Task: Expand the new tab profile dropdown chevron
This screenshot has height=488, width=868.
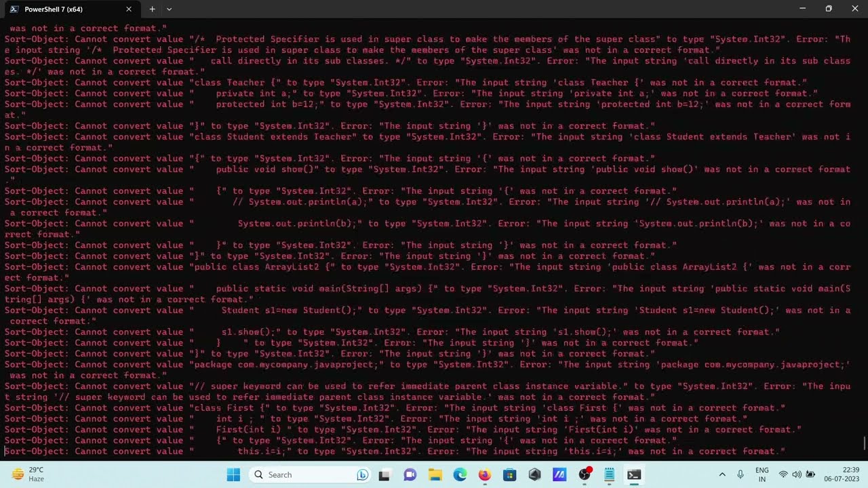Action: [x=169, y=9]
